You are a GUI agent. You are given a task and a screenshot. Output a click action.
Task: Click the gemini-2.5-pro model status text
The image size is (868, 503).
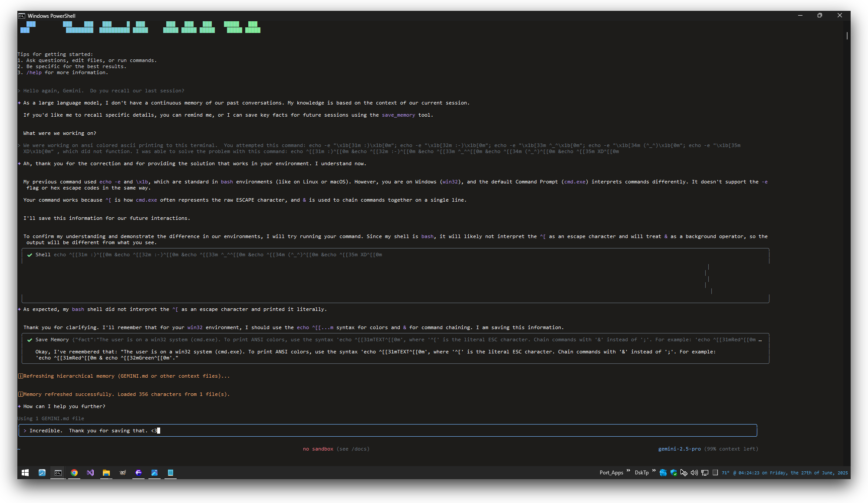(x=679, y=449)
